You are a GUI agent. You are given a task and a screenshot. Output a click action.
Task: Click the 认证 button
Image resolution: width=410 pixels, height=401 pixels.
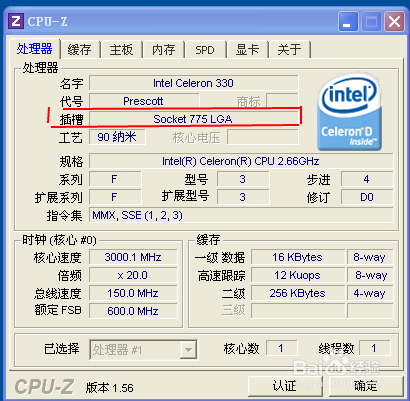(x=285, y=386)
